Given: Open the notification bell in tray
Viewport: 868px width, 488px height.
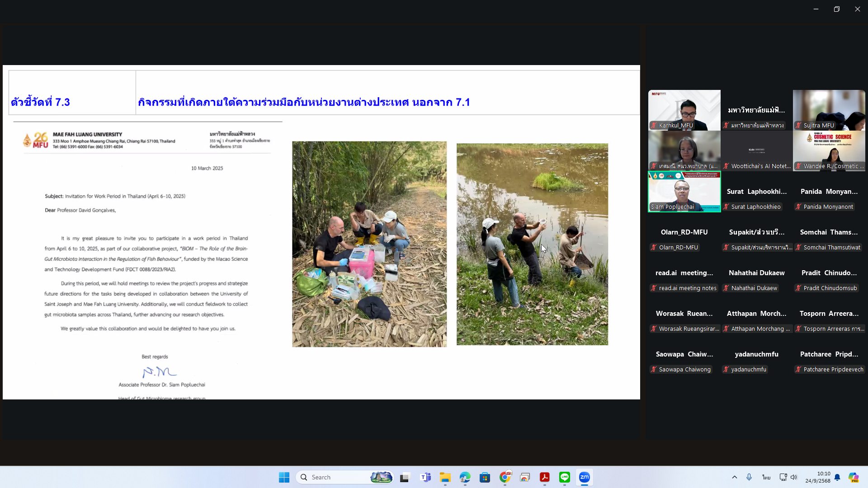Looking at the screenshot, I should 837,477.
